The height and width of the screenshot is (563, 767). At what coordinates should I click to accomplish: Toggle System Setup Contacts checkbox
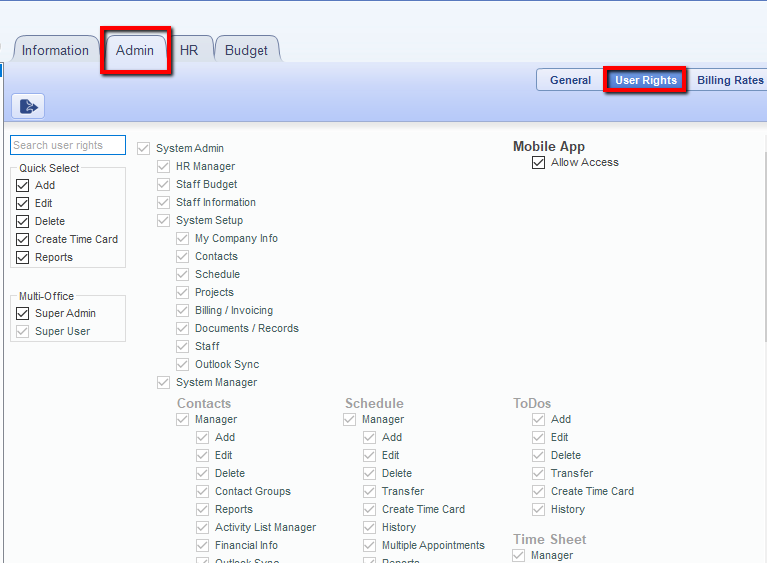[182, 256]
